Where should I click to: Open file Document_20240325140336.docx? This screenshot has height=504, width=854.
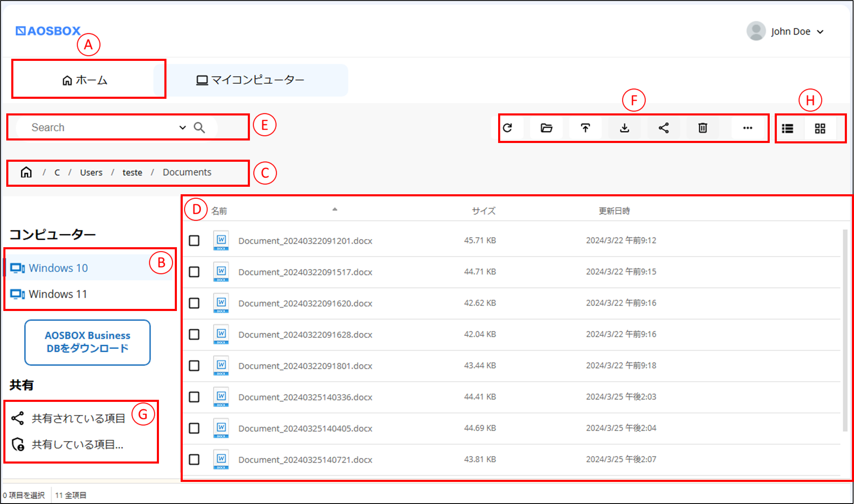click(x=305, y=397)
